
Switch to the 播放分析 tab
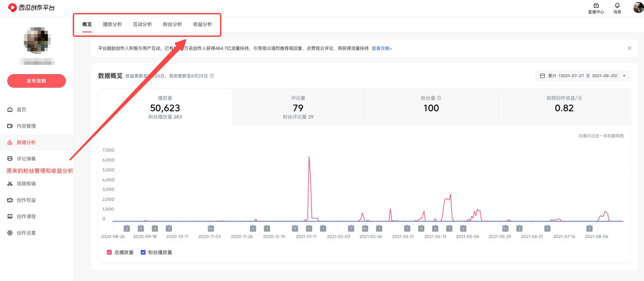pos(112,24)
